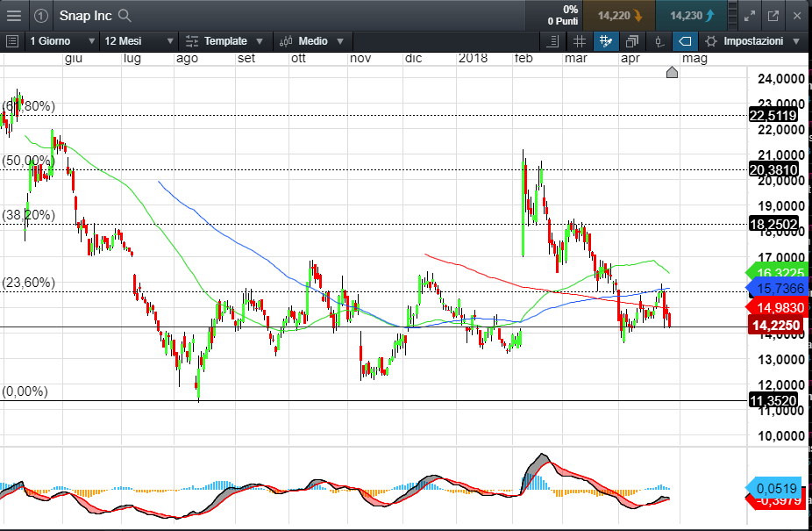
Task: Select the 22,5119 Fibonacci price label
Action: coord(773,115)
